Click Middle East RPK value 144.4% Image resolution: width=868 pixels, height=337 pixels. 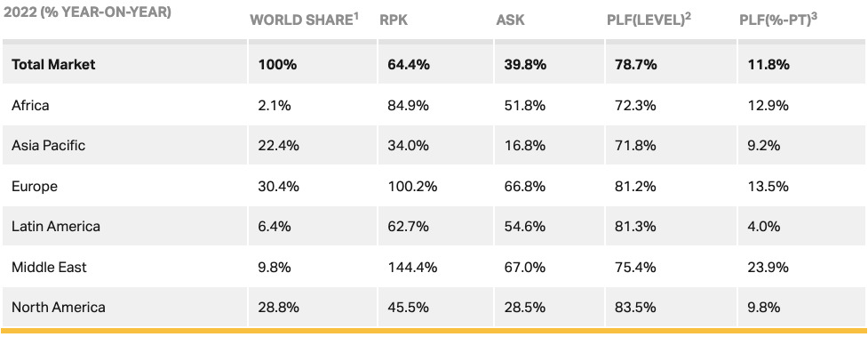(x=412, y=267)
